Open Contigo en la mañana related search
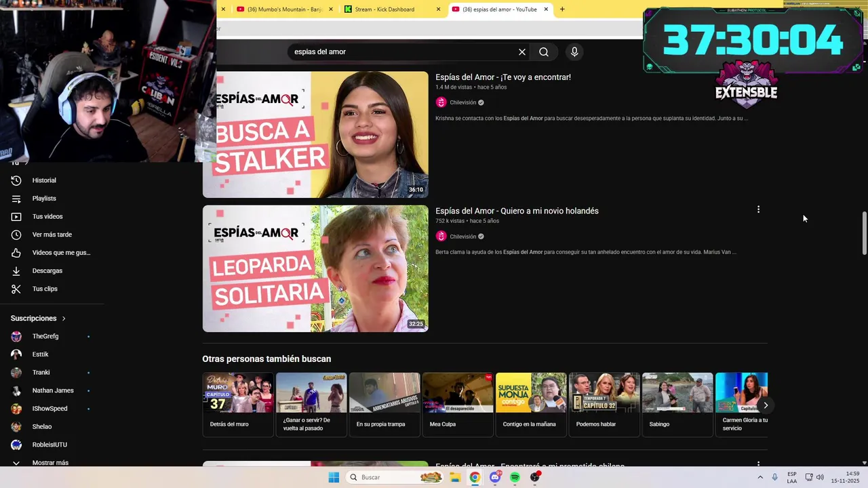This screenshot has height=488, width=868. click(531, 405)
